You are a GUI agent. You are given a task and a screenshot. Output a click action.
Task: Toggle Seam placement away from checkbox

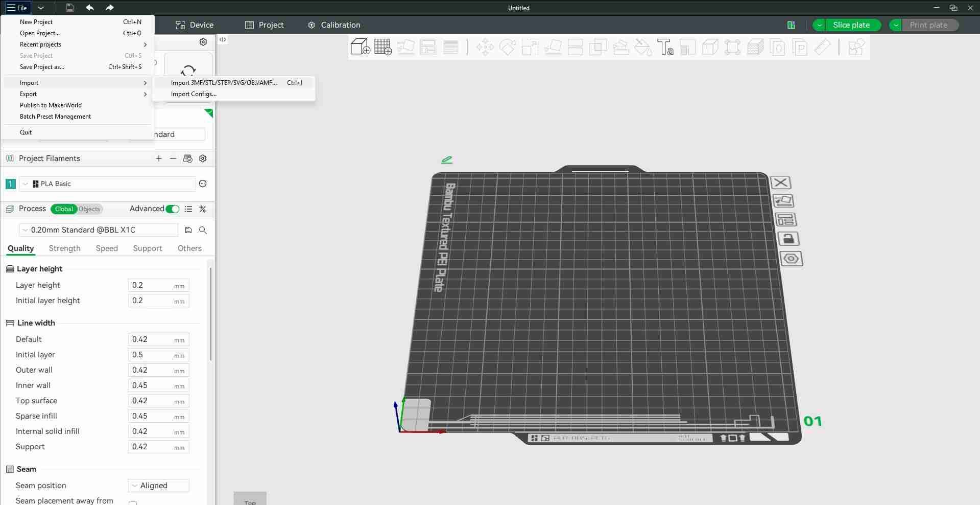pyautogui.click(x=133, y=502)
